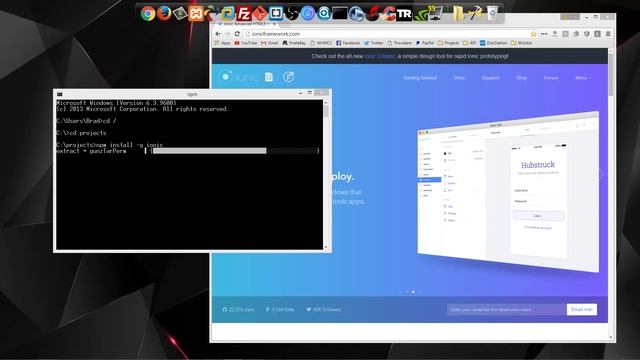This screenshot has height=360, width=640.
Task: Click the Twitter followers count link
Action: [324, 309]
